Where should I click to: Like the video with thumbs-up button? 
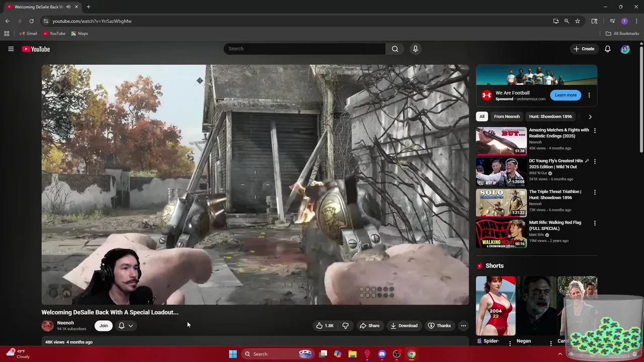click(x=325, y=326)
